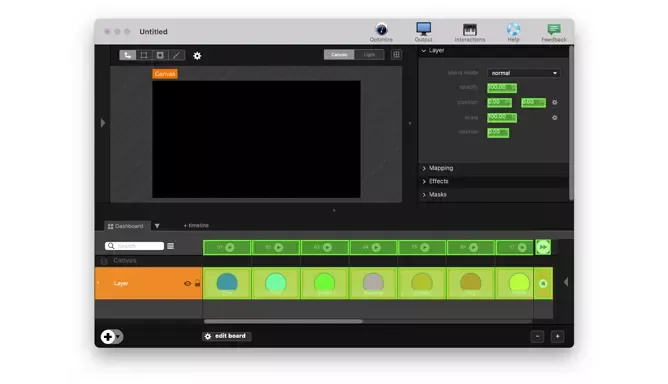Click the Canvas row icon in the layer list
This screenshot has width=668, height=384.
tap(104, 260)
